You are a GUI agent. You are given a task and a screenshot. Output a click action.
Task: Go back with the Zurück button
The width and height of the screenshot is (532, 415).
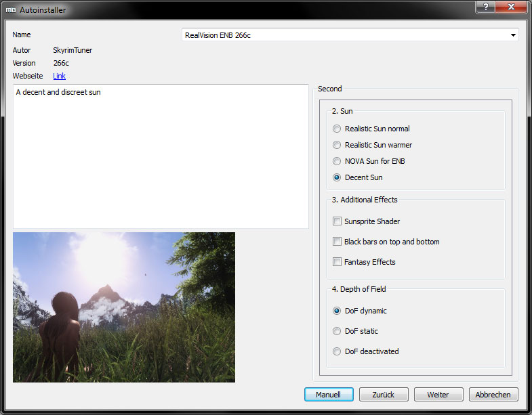tap(384, 394)
